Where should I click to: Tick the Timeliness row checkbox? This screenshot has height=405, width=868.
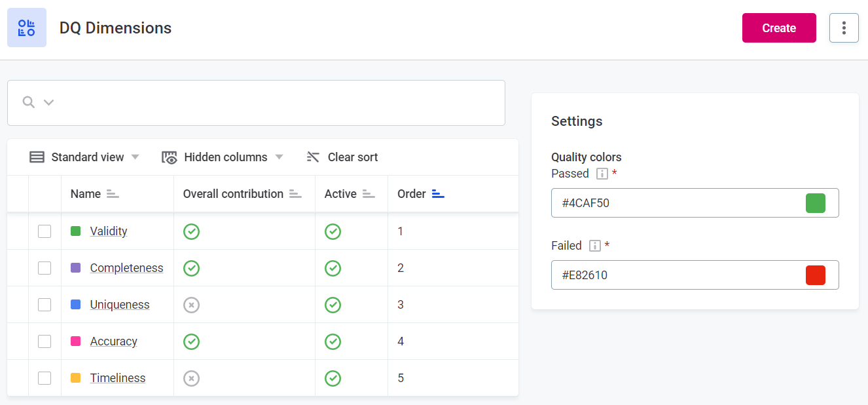coord(45,378)
